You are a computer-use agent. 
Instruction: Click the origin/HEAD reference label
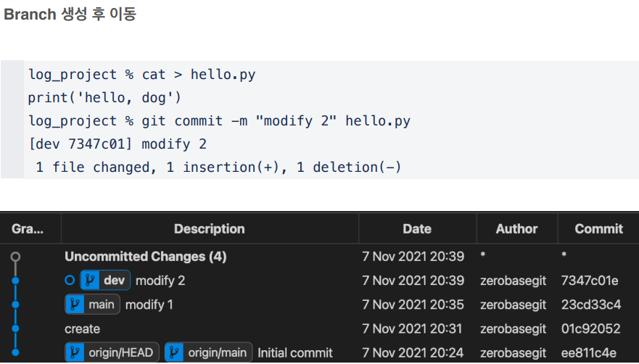click(112, 352)
